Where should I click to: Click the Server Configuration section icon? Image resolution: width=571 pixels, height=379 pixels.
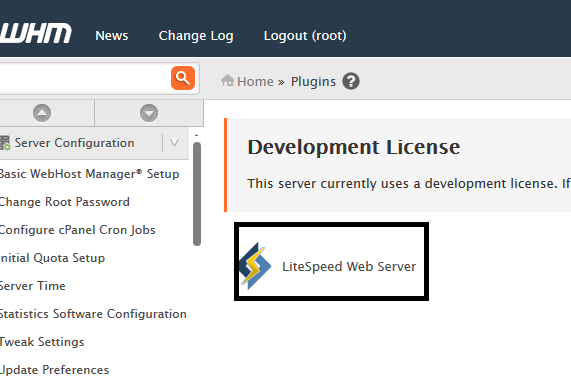tap(5, 143)
